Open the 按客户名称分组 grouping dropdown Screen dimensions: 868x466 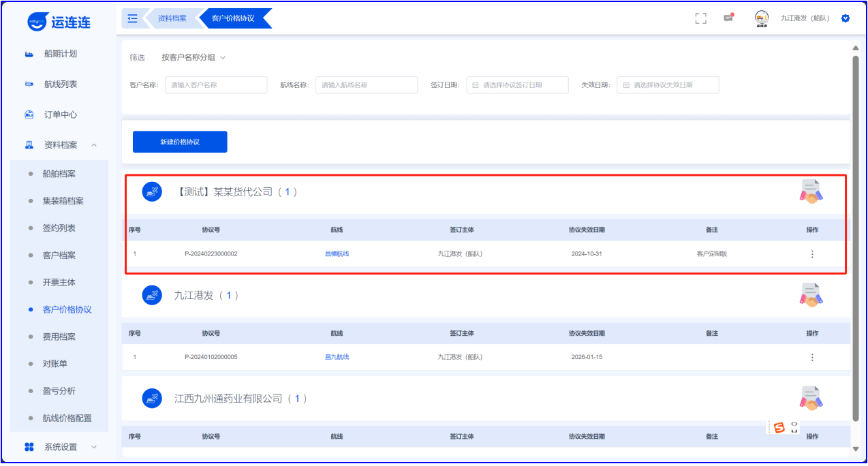[x=193, y=57]
